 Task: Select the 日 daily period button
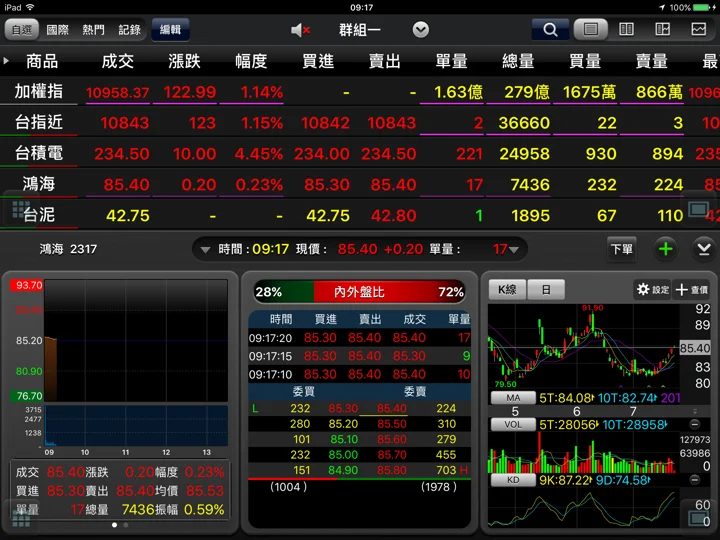[546, 290]
